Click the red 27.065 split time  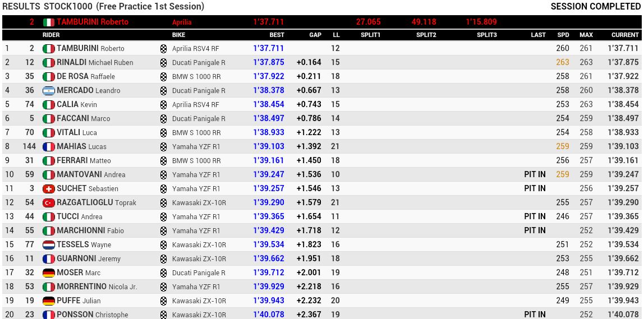point(368,22)
